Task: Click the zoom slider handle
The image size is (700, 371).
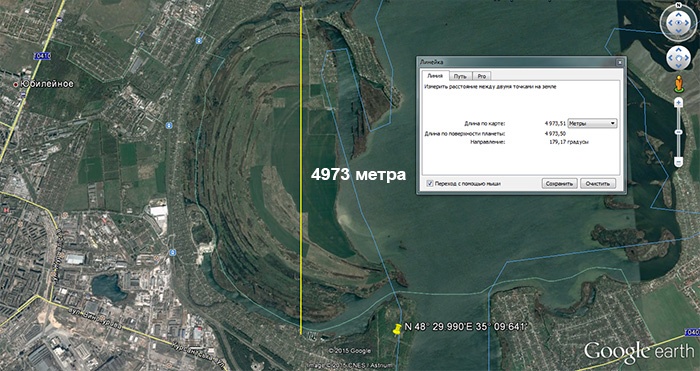Action: point(679,132)
